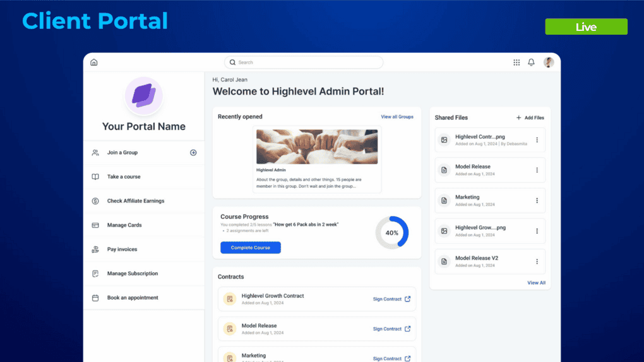Open Check Affiliate Earnings in the sidebar
This screenshot has height=362, width=644.
coord(144,201)
